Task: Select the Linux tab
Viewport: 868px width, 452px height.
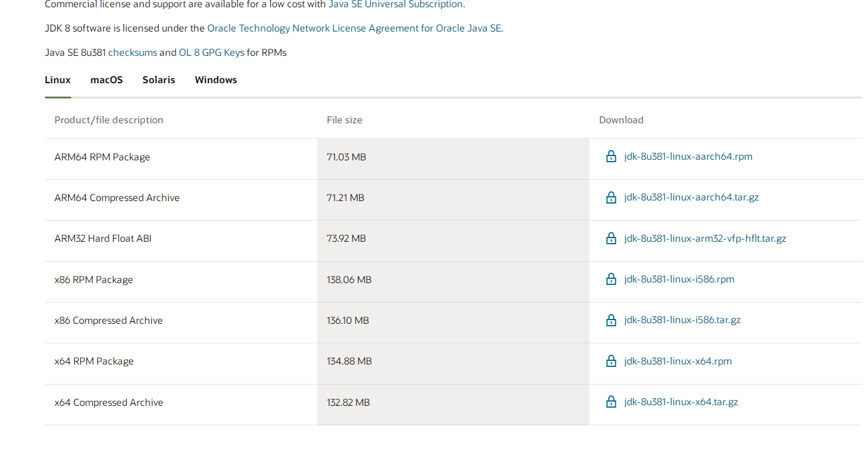Action: tap(58, 80)
